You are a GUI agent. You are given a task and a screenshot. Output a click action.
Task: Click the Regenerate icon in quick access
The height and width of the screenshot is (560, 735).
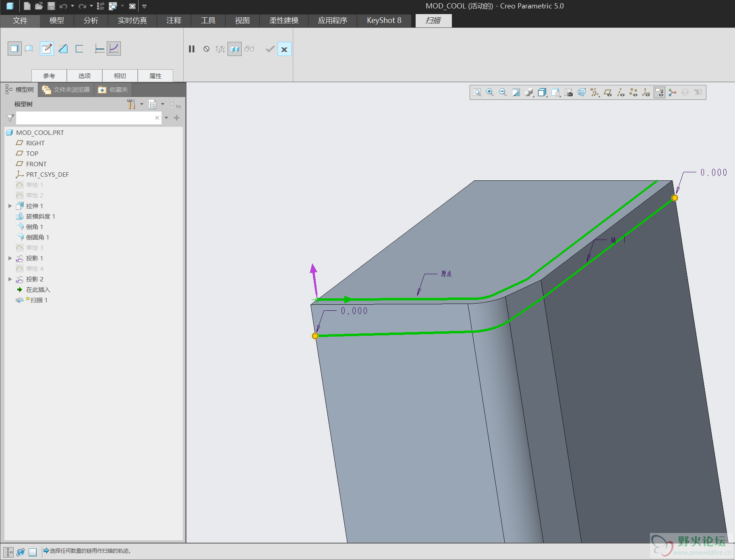tap(101, 6)
